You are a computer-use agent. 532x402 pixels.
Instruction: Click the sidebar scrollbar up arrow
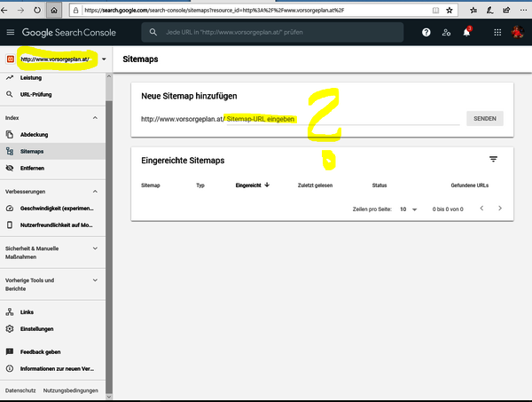click(109, 76)
